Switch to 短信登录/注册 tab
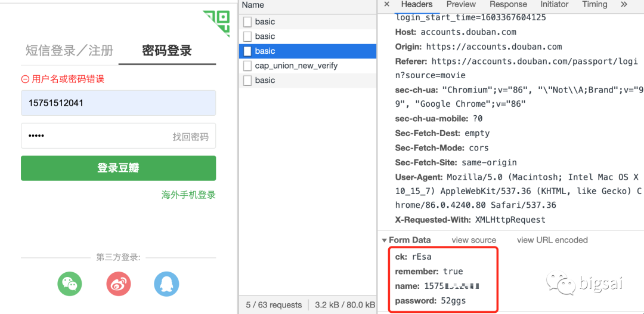The width and height of the screenshot is (644, 314). 69,51
